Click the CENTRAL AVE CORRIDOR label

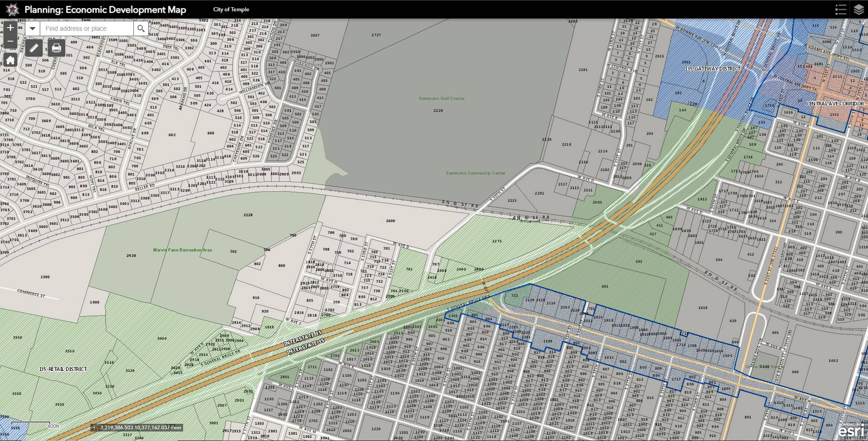(x=835, y=103)
